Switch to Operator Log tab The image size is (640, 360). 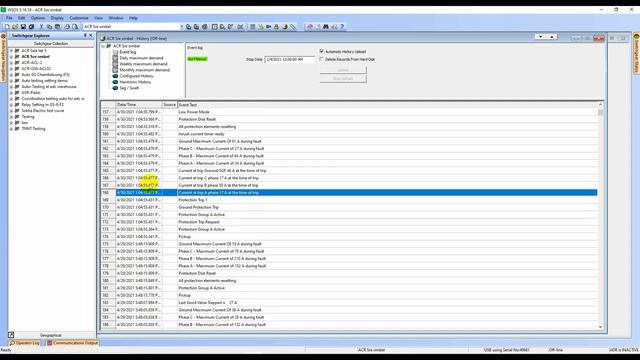coord(25,343)
